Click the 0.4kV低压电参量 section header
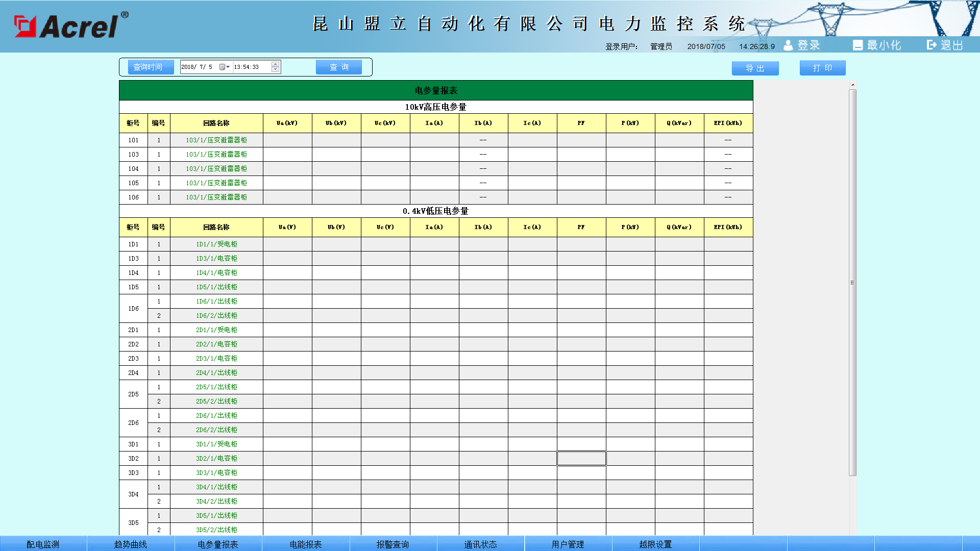980x551 pixels. [x=435, y=211]
